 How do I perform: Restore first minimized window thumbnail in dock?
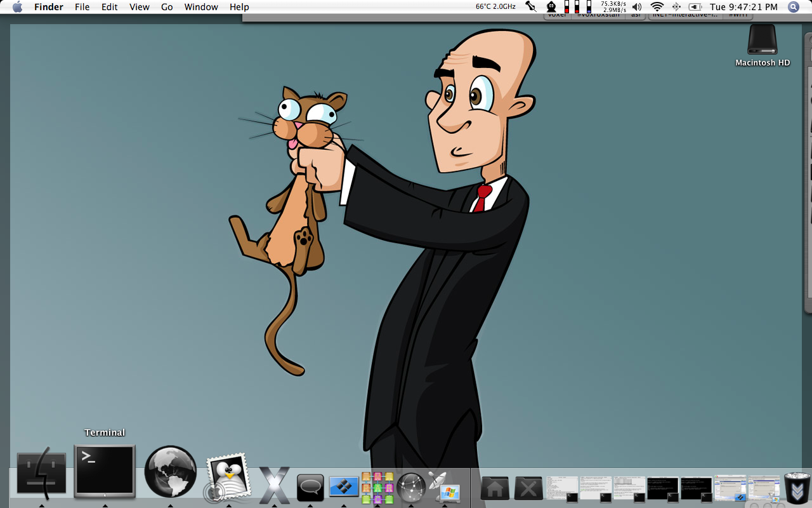562,488
